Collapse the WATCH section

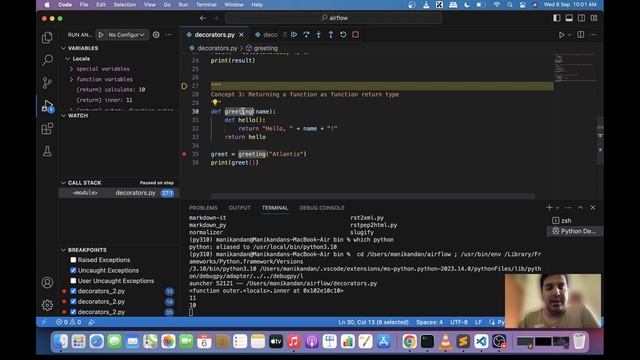(78, 116)
